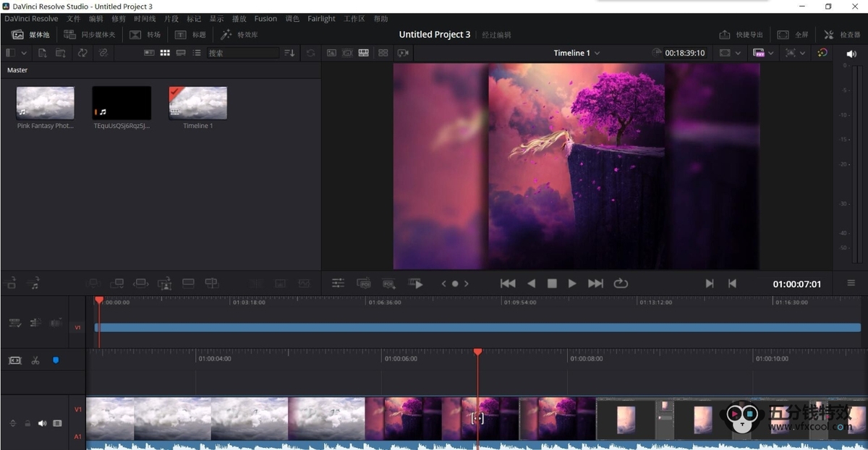Select source tape viewer mode
This screenshot has height=450, width=868.
point(347,53)
